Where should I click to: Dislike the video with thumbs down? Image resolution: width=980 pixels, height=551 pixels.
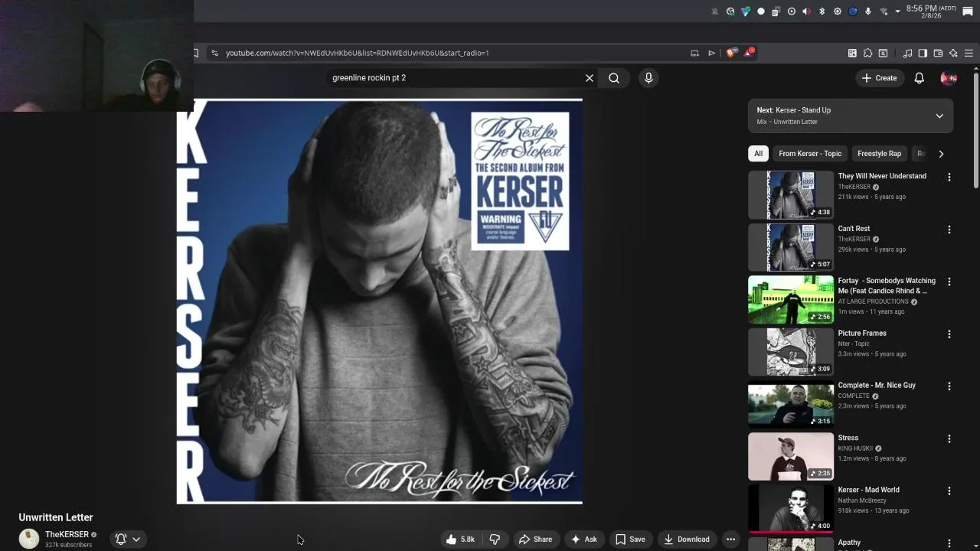[x=495, y=540]
